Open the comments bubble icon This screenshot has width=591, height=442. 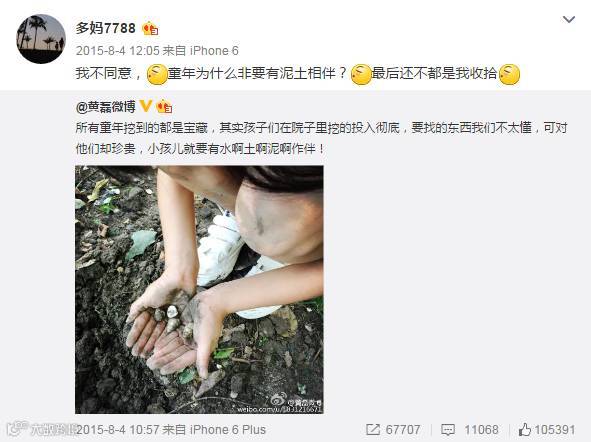tap(448, 430)
